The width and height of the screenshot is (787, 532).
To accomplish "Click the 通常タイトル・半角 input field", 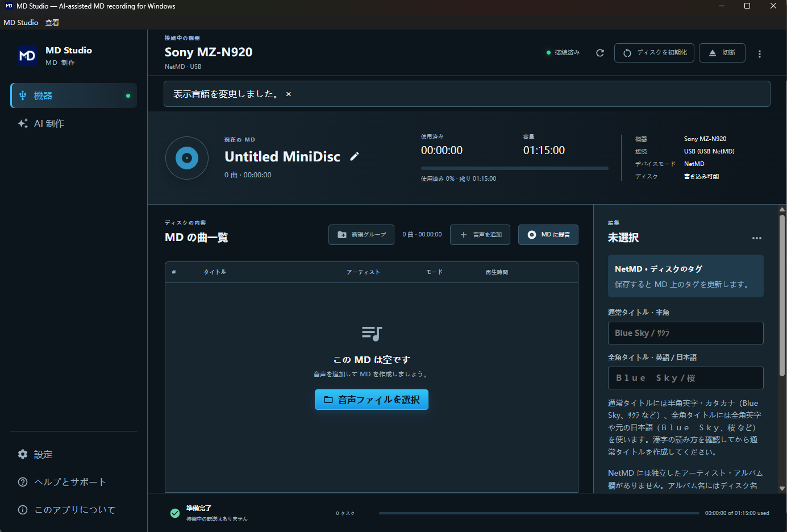I will 686,333.
